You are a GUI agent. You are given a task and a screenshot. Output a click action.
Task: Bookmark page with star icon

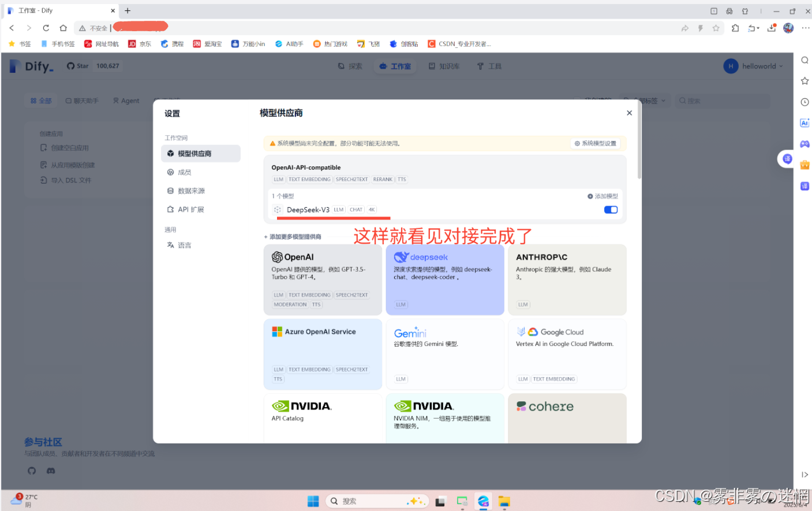(x=716, y=28)
